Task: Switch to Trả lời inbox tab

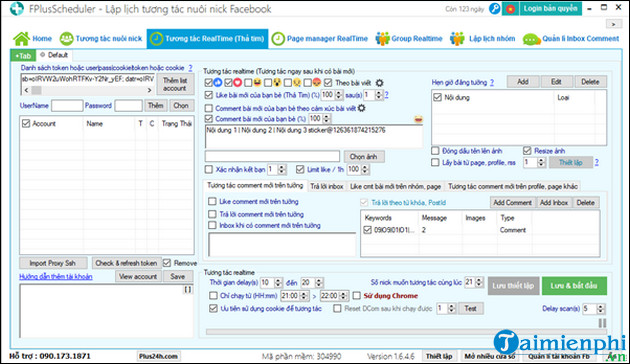Action: coord(327,186)
